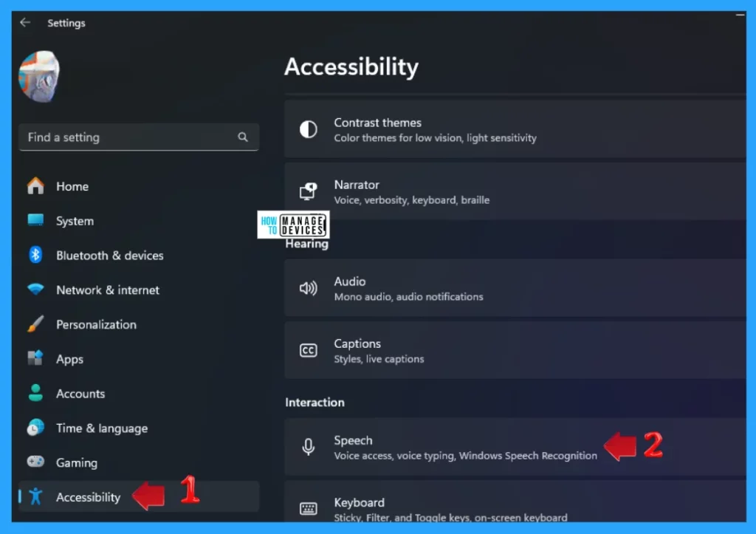Click the Accounts person icon
This screenshot has width=756, height=534.
[x=35, y=393]
